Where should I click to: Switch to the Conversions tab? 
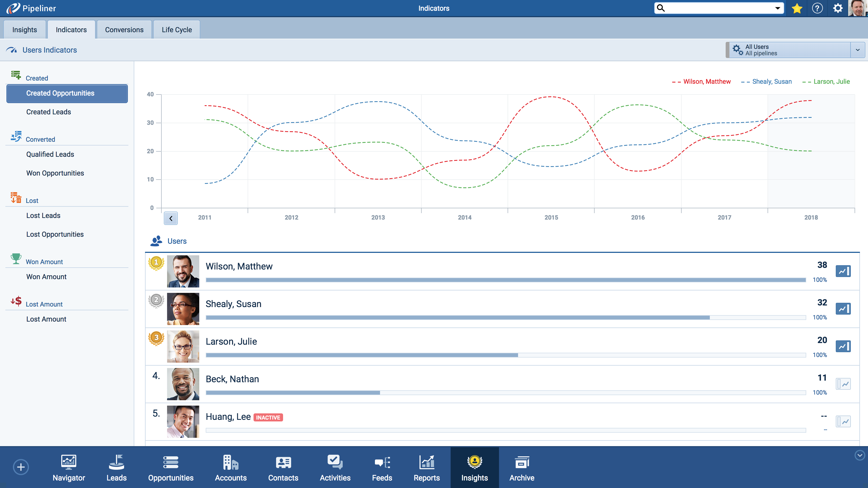click(124, 30)
